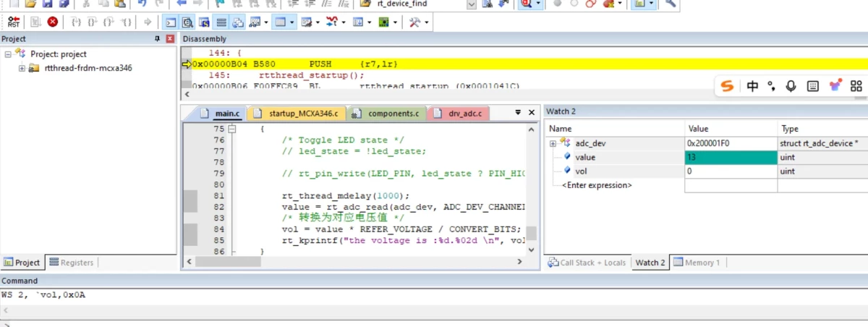
Task: Close the Project panel
Action: [170, 38]
